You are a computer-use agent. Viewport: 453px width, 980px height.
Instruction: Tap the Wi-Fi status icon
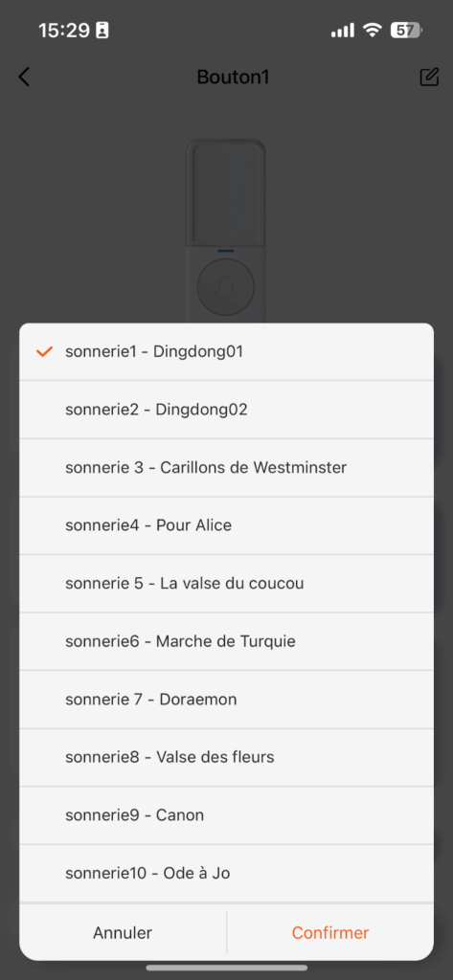374,30
